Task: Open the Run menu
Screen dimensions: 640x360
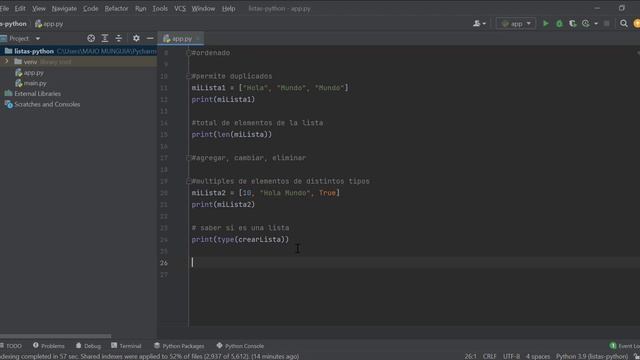Action: coord(140,9)
